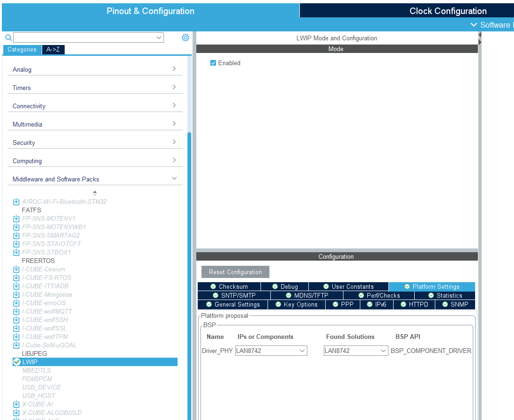Switch to the Clock Configuration tab
514x420 pixels.
coord(447,11)
